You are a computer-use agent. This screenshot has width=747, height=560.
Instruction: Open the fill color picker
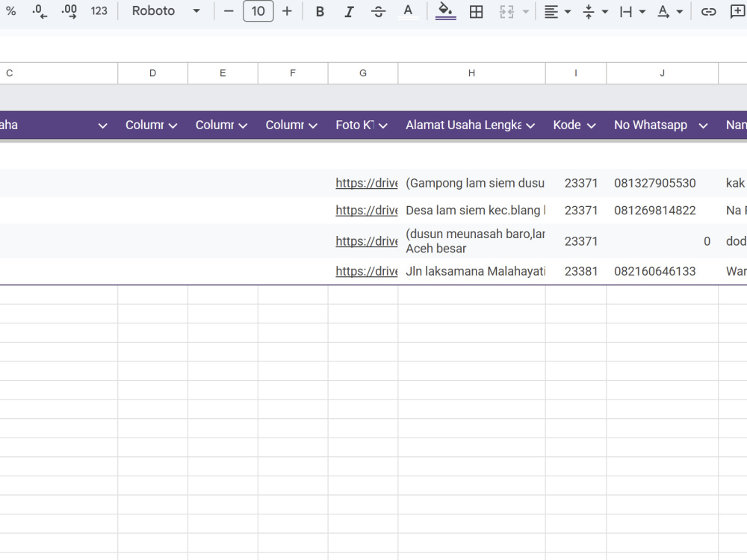445,11
